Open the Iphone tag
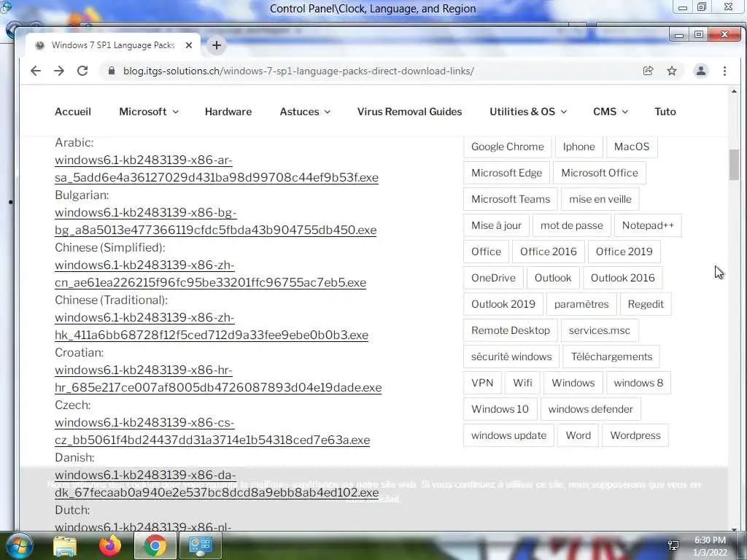Image resolution: width=747 pixels, height=560 pixels. 578,147
